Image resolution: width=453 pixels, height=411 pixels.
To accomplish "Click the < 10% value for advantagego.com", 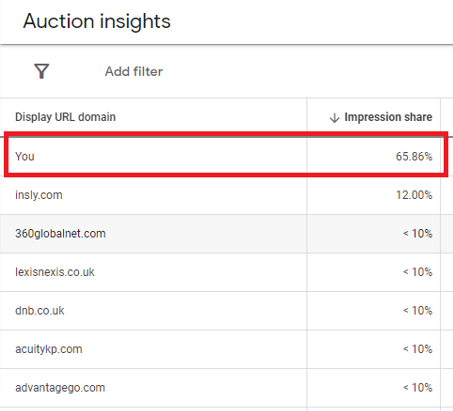I will point(418,388).
